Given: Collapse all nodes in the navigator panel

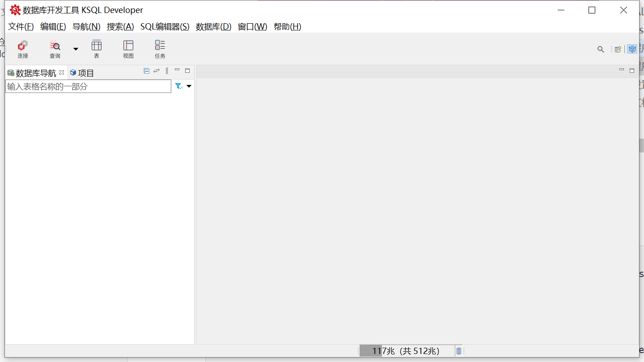Looking at the screenshot, I should tap(146, 71).
